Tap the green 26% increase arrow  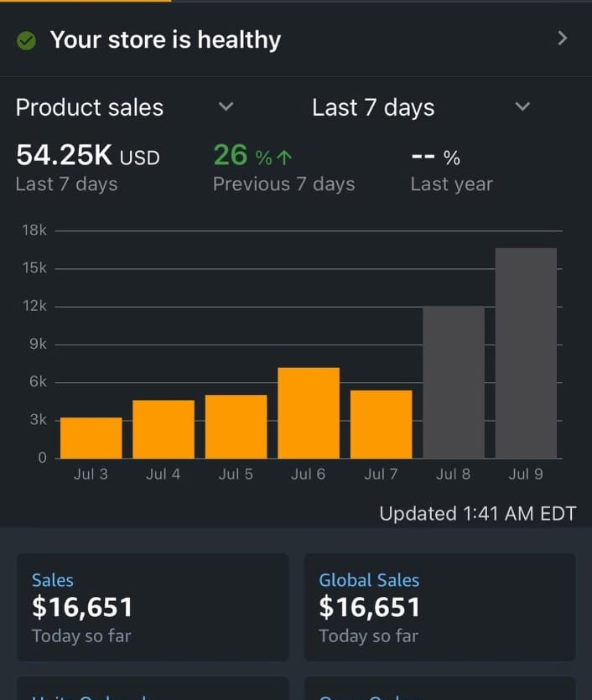pos(283,157)
